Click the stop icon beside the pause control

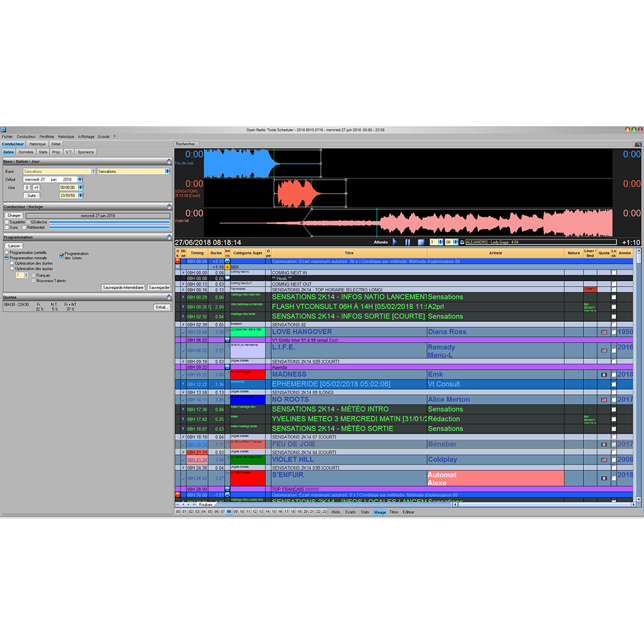pos(421,242)
